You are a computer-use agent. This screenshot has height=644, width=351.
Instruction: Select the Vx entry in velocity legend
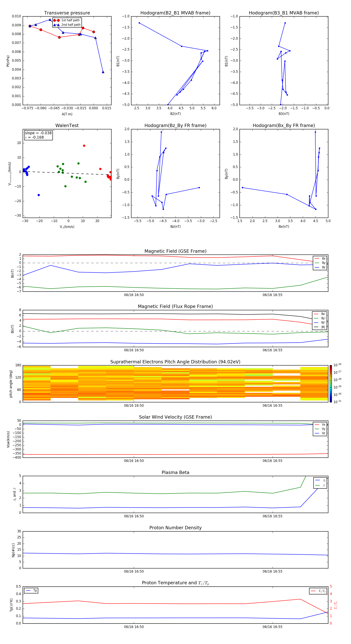click(x=320, y=424)
